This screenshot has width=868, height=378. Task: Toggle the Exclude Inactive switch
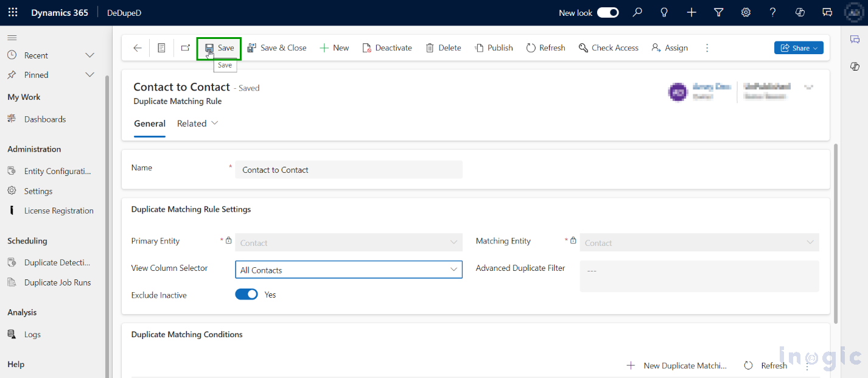tap(247, 295)
